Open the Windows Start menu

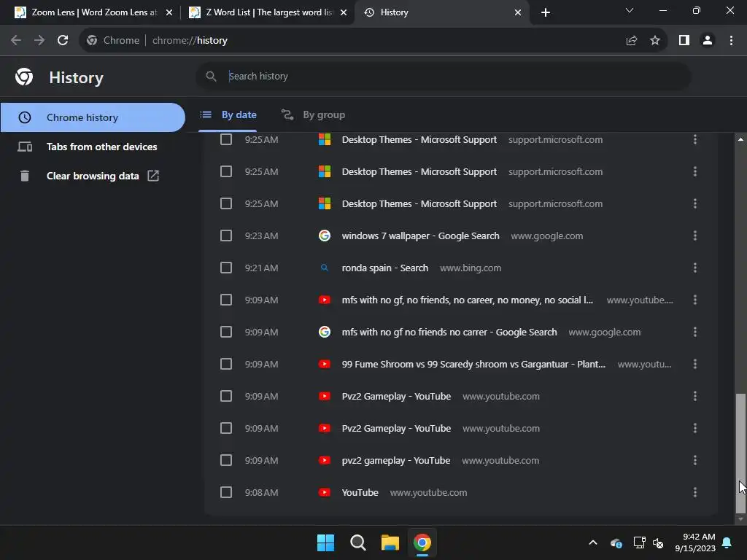[x=326, y=542]
